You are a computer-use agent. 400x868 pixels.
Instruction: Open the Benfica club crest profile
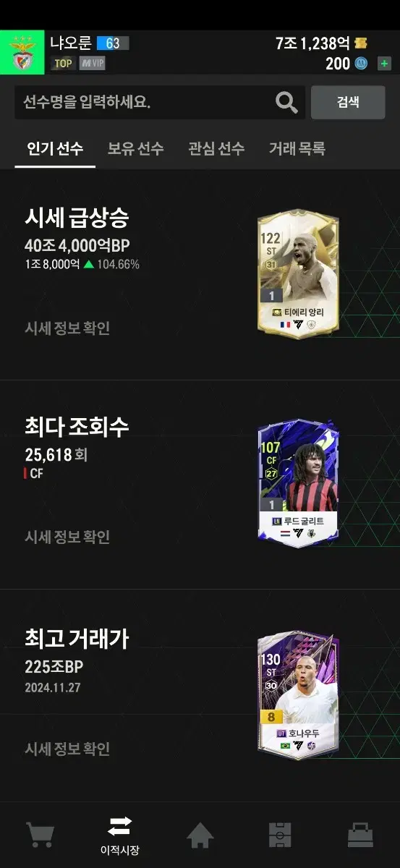click(22, 53)
